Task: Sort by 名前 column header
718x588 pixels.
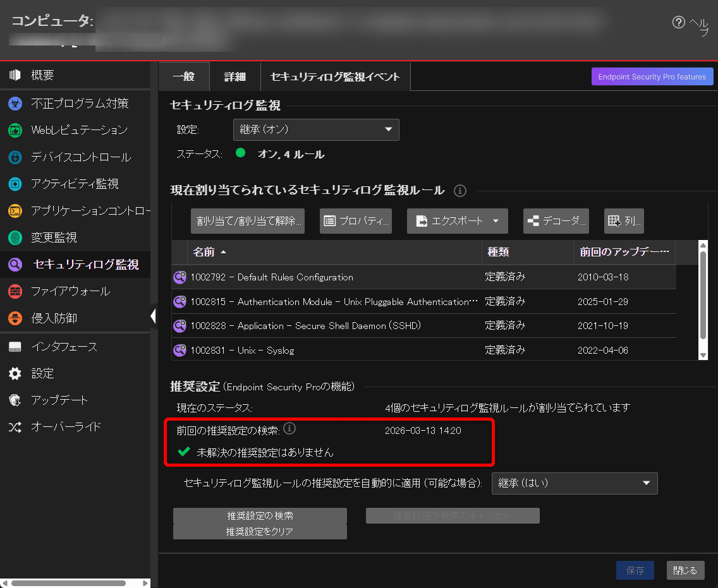Action: click(334, 251)
